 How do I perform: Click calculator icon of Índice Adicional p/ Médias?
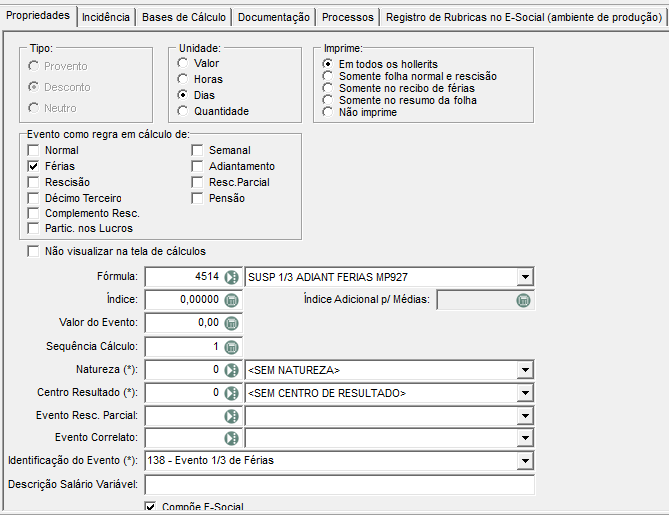pos(523,300)
